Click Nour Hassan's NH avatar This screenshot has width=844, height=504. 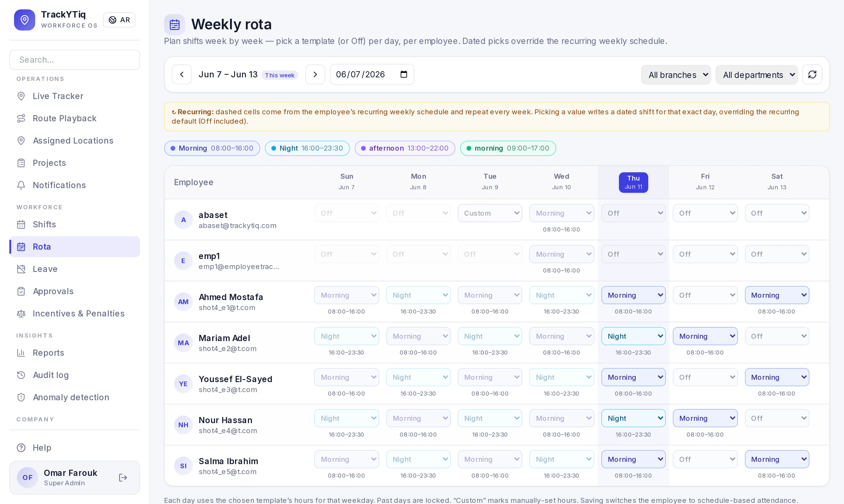[183, 425]
